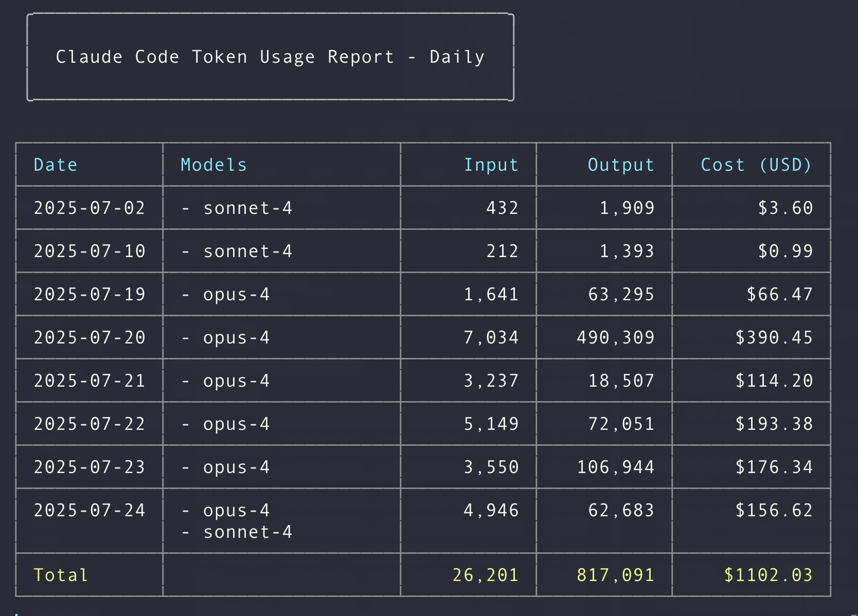Select the "Total" row label
The image size is (858, 616).
pos(61,575)
